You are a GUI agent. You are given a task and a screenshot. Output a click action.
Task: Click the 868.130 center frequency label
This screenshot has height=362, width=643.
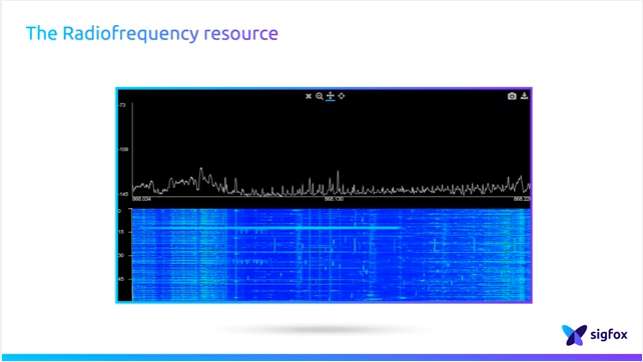[x=334, y=199]
